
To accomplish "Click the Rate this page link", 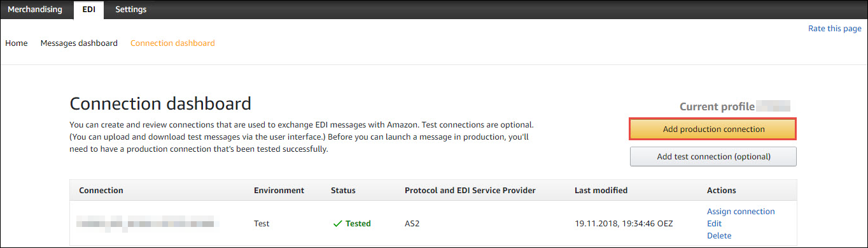I will 835,29.
